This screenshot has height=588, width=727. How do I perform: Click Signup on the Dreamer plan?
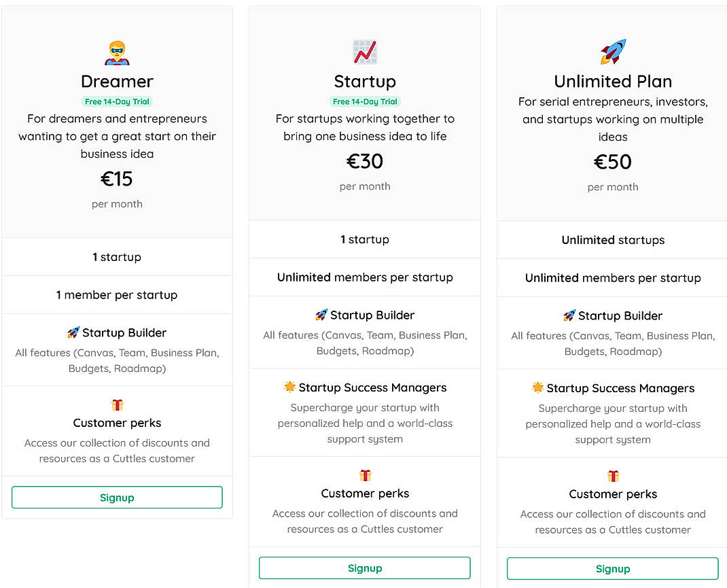pyautogui.click(x=117, y=497)
